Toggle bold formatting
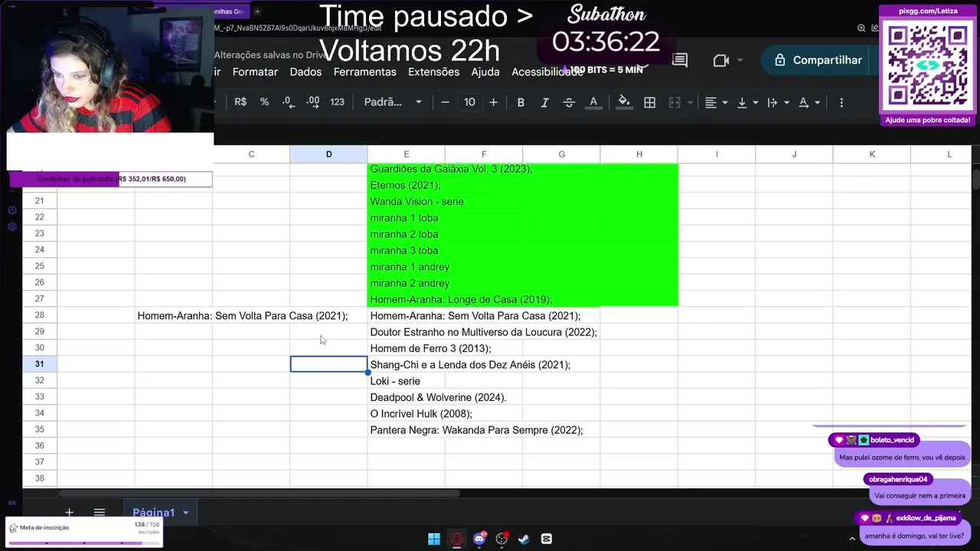 (521, 102)
